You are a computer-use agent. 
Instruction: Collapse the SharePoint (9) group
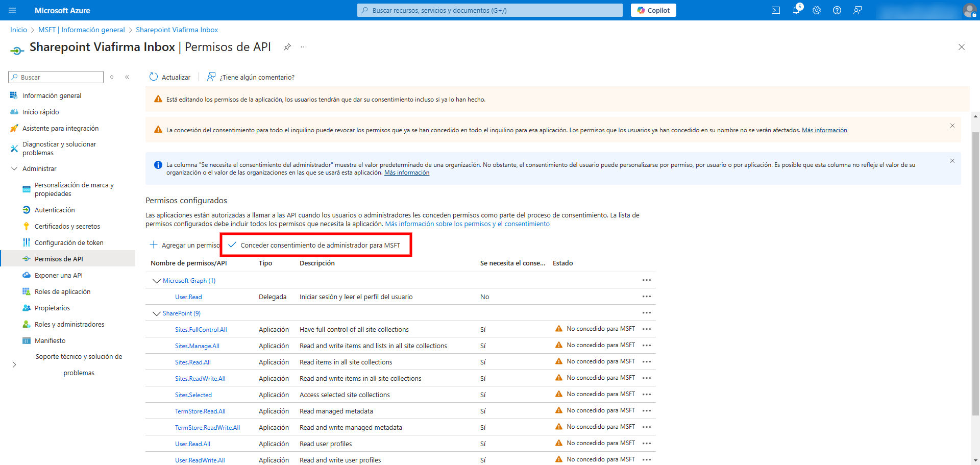[x=157, y=313]
